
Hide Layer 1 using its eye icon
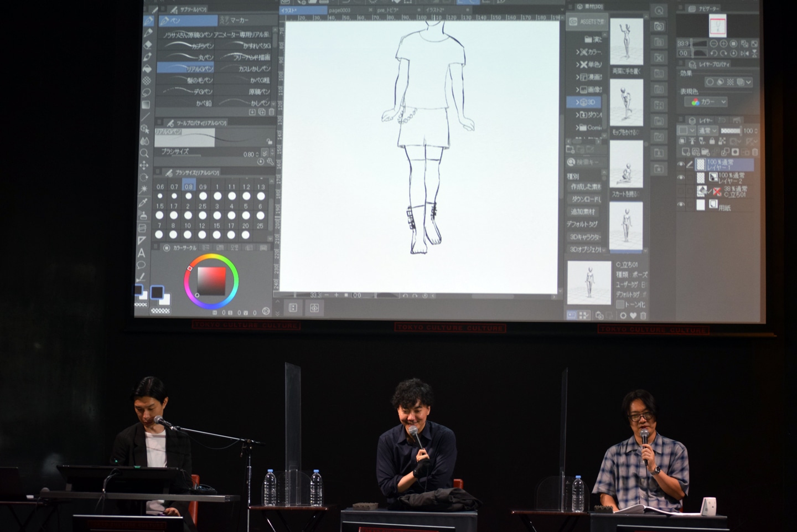click(x=681, y=164)
